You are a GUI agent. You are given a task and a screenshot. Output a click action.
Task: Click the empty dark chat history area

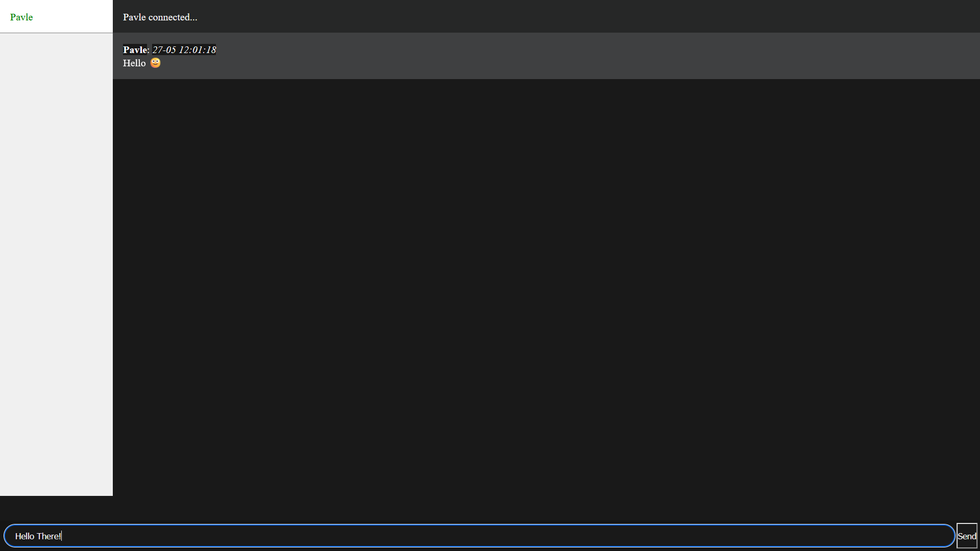(546, 286)
